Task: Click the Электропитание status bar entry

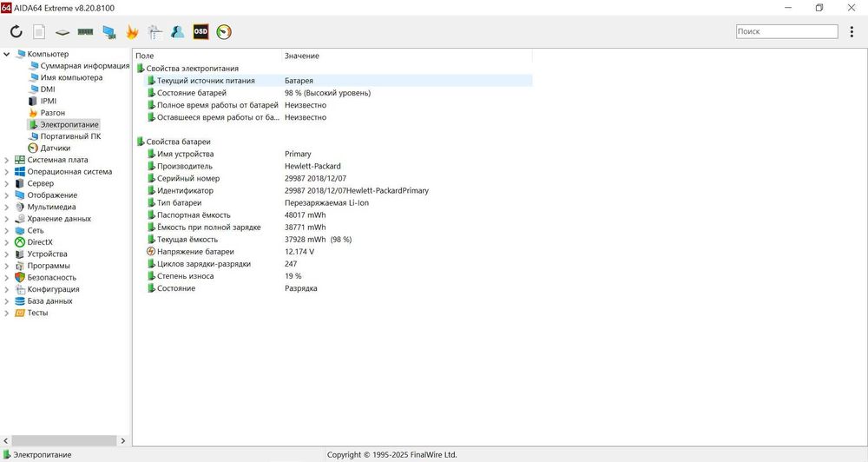Action: 37,455
